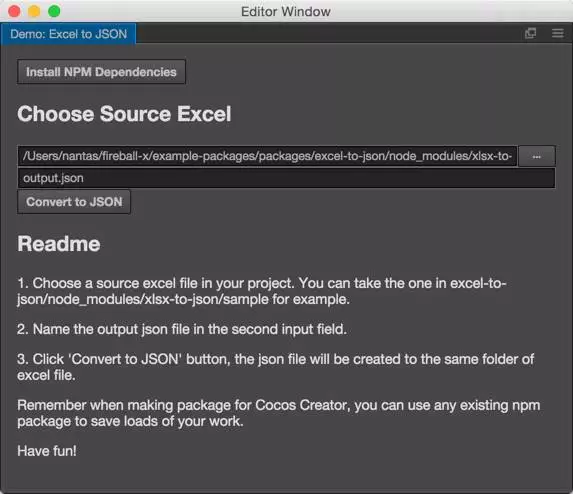Select the Demo: Excel to JSON tab
The height and width of the screenshot is (494, 573).
pos(68,34)
